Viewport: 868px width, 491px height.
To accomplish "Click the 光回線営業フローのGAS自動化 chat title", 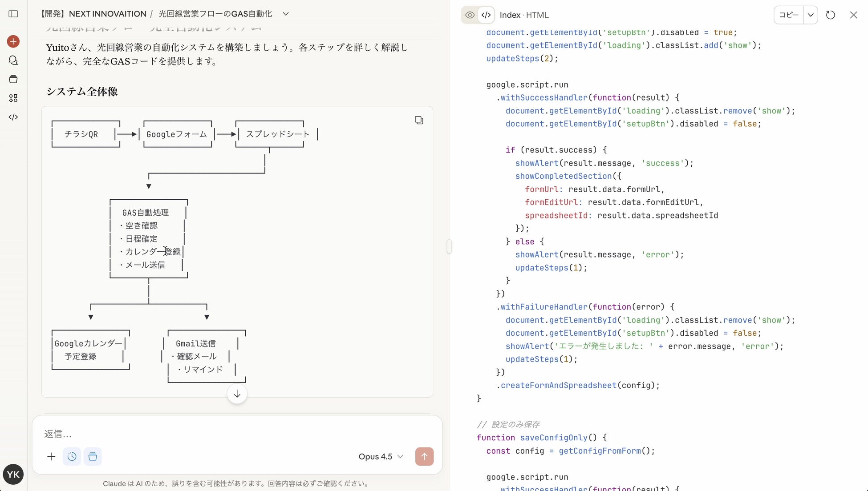I will pyautogui.click(x=215, y=14).
